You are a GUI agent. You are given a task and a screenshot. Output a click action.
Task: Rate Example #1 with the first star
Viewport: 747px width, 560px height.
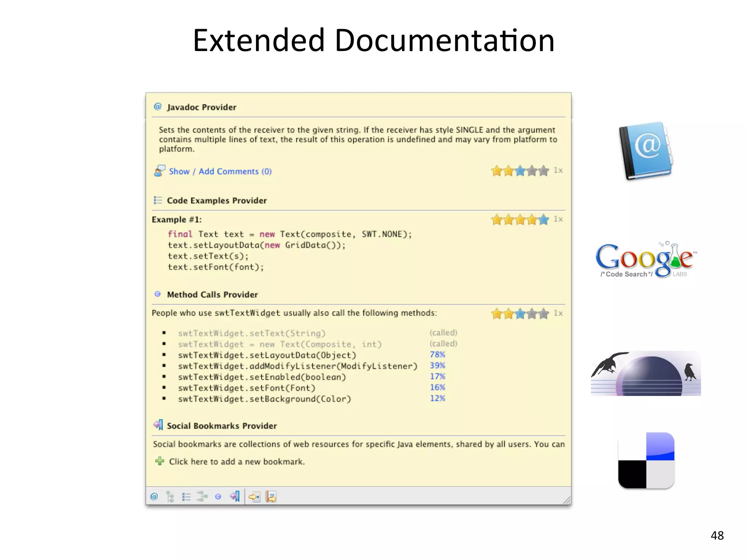497,219
